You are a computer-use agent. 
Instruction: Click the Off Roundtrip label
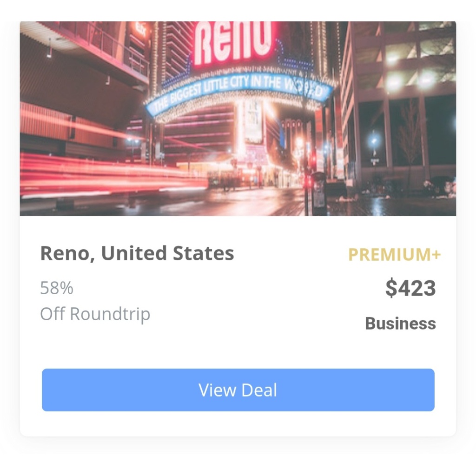(x=95, y=314)
